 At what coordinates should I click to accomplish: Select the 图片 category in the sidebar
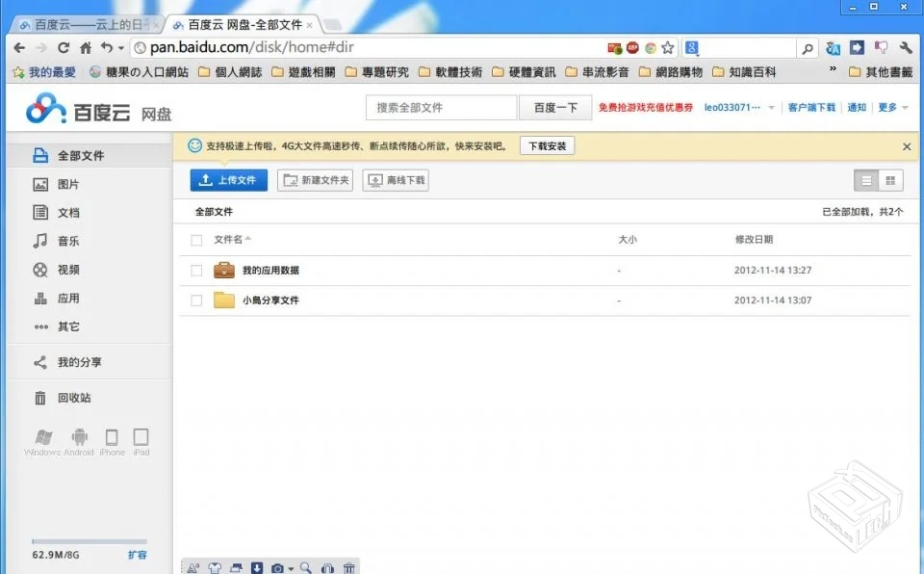coord(67,183)
